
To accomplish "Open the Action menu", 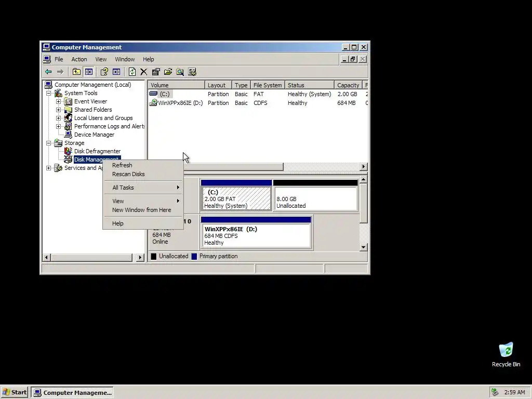I will pos(79,59).
